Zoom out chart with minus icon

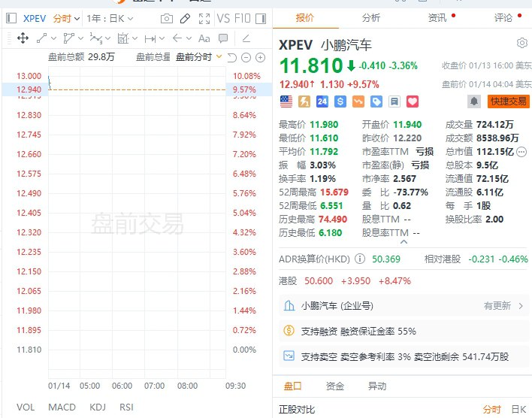(x=246, y=58)
